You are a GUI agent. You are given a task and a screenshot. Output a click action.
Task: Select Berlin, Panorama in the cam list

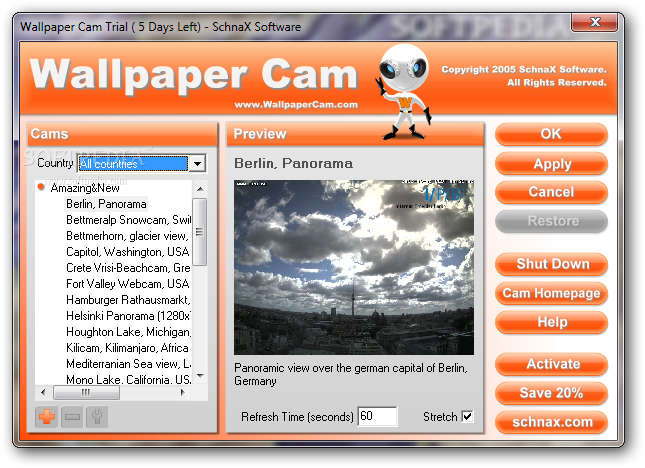click(106, 204)
